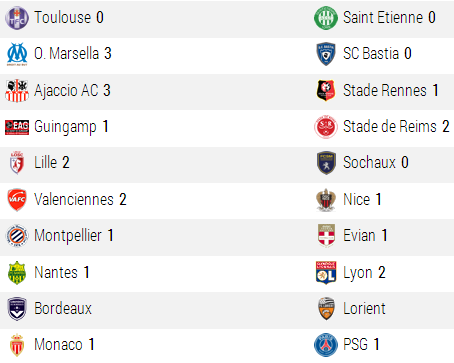Click the Toulouse club crest
Viewport: 454px width, 363px height.
pos(17,18)
